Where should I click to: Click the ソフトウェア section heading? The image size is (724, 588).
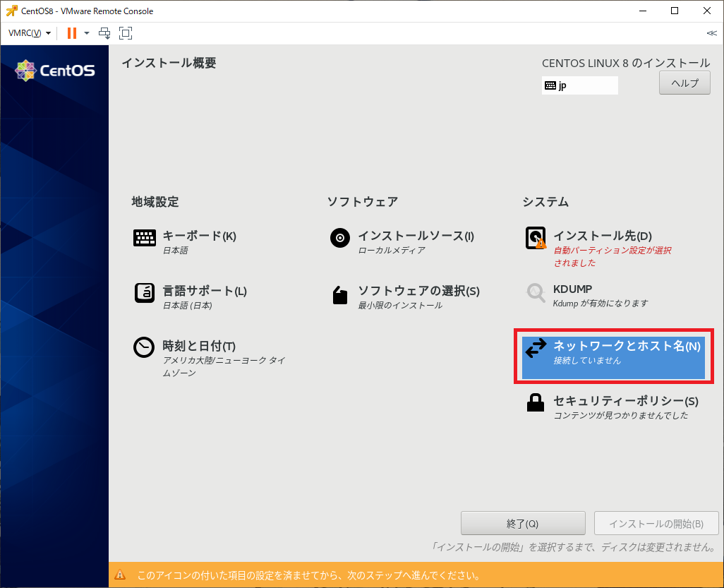point(362,202)
